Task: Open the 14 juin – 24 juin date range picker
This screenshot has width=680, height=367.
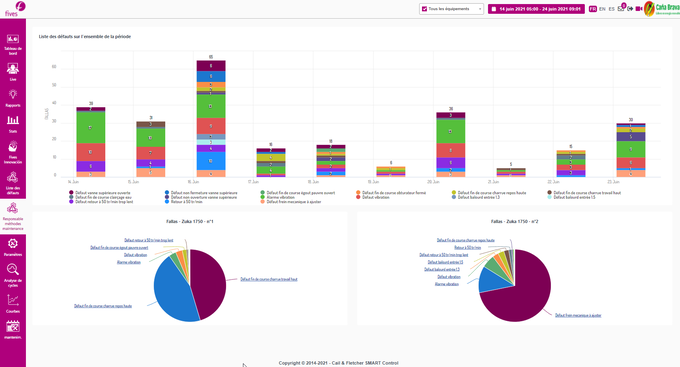Action: [x=536, y=9]
